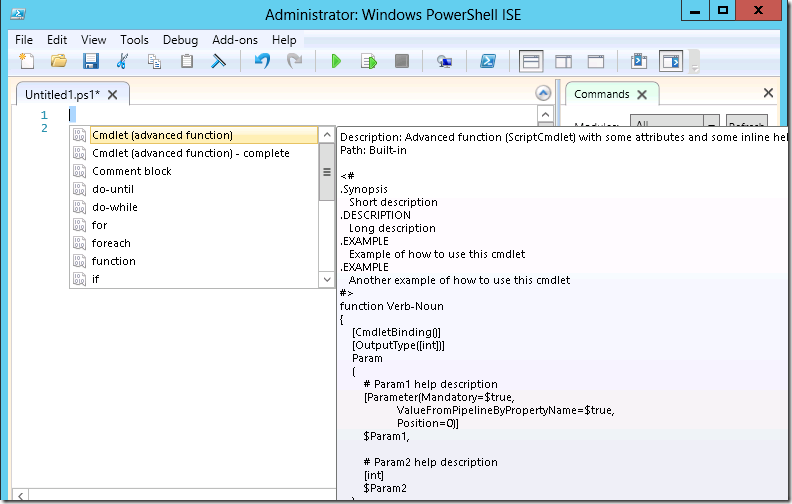Select the Untitled1.ps1 tab
This screenshot has height=504, width=792.
[63, 94]
